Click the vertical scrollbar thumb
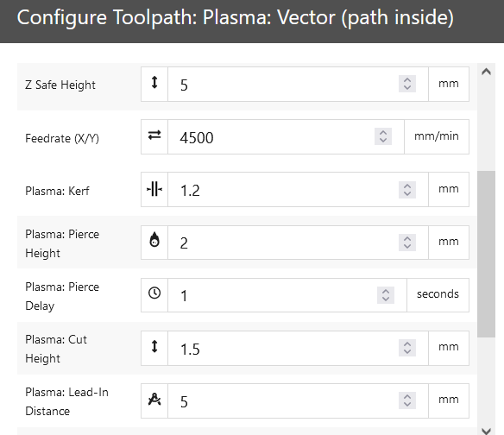This screenshot has height=435, width=504. pyautogui.click(x=486, y=254)
